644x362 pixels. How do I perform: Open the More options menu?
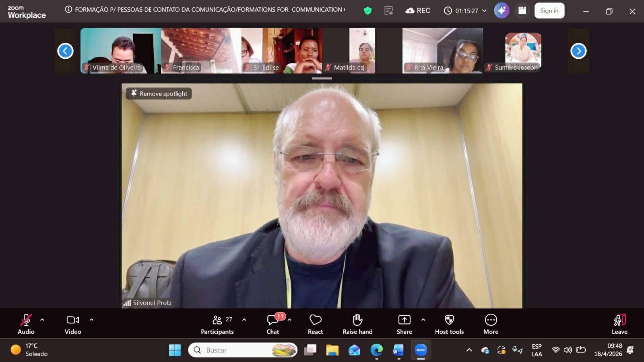click(491, 323)
